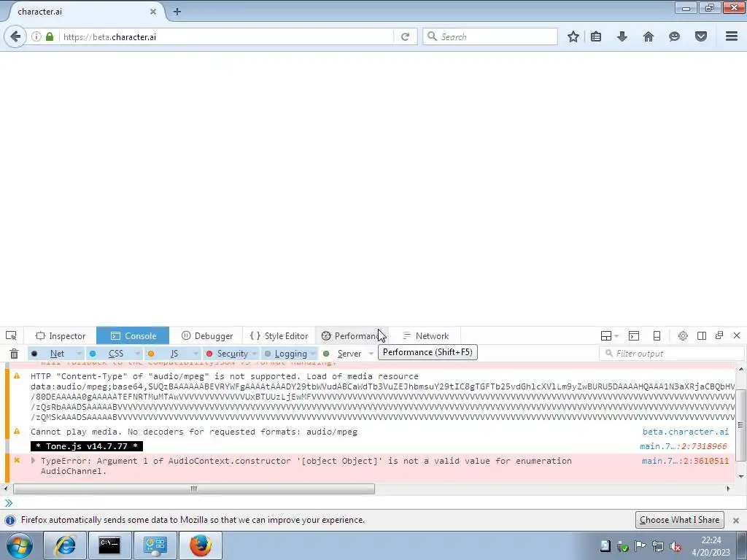Viewport: 747px width, 560px height.
Task: Click the Filter output field
Action: [672, 354]
